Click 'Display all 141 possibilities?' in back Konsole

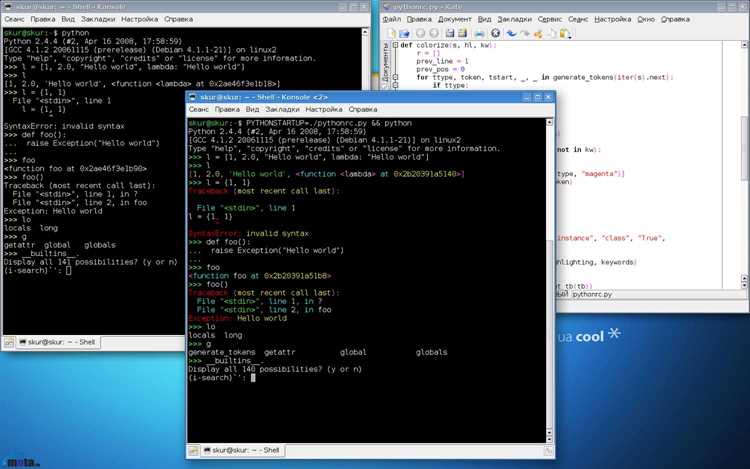90,262
